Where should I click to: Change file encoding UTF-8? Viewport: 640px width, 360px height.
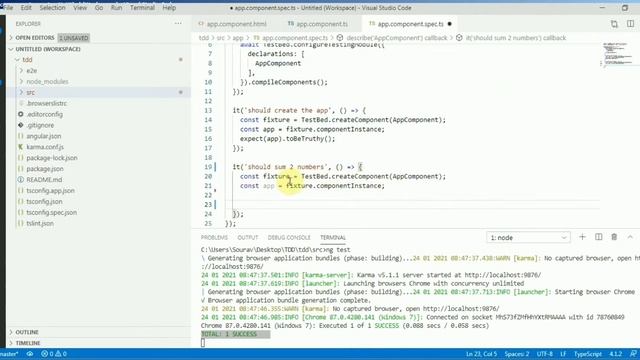(x=545, y=354)
